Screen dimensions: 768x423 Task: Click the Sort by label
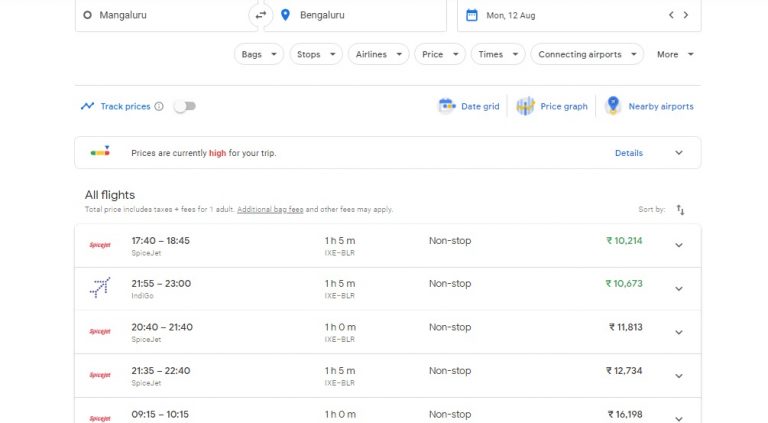click(x=651, y=209)
